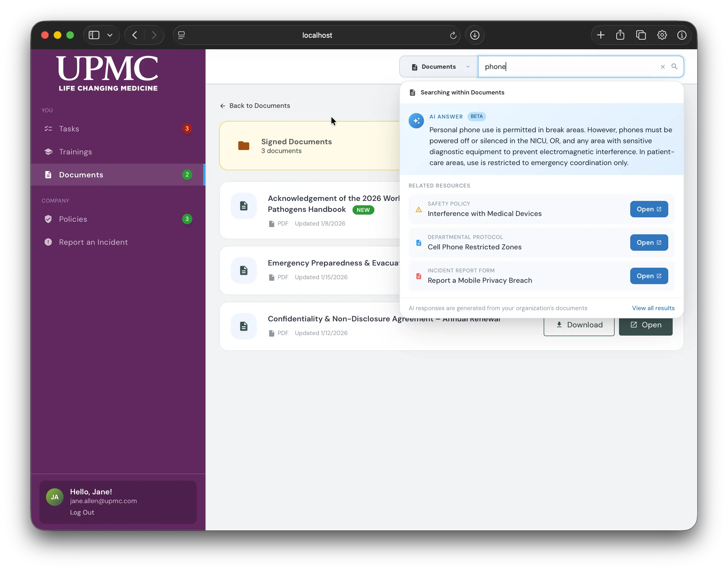
Task: Open Report a Mobile Privacy Breach
Action: [x=649, y=276]
